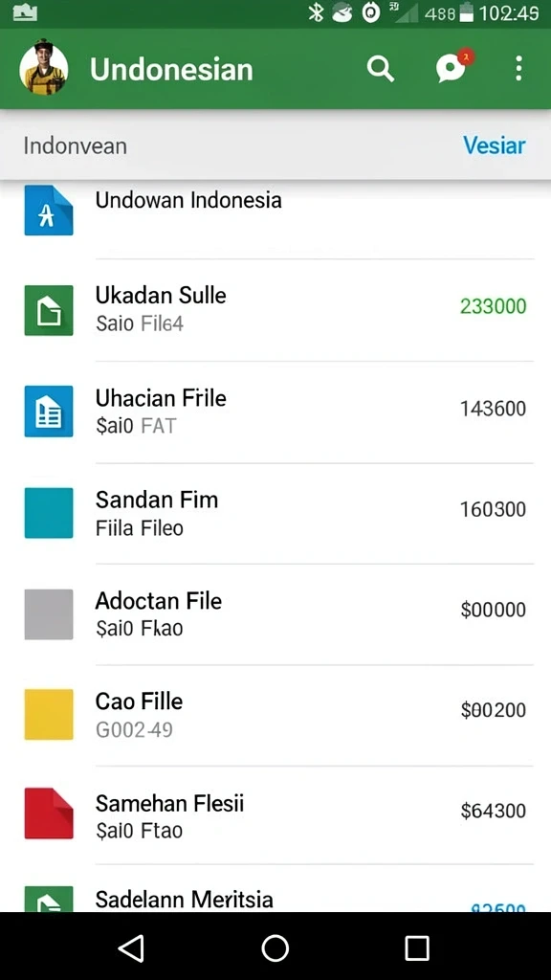Open the Ukadan Sulle list entry
The width and height of the screenshot is (551, 980).
tap(275, 310)
